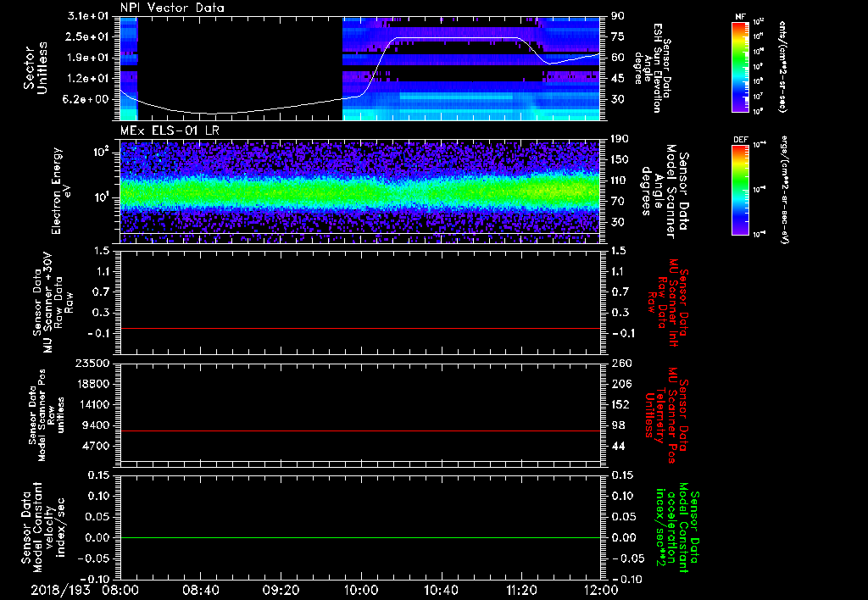Viewport: 868px width, 600px height.
Task: Click the 'Sector Unitless' axis title
Action: [x=36, y=68]
